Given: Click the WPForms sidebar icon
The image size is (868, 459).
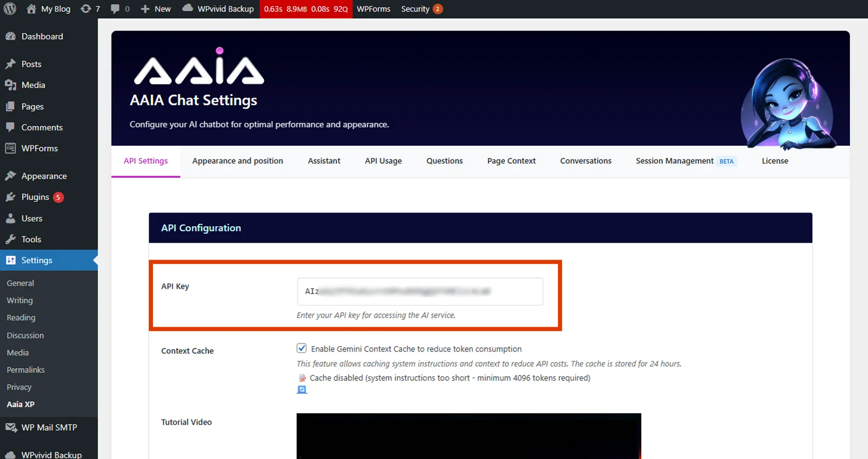Looking at the screenshot, I should click(x=10, y=148).
